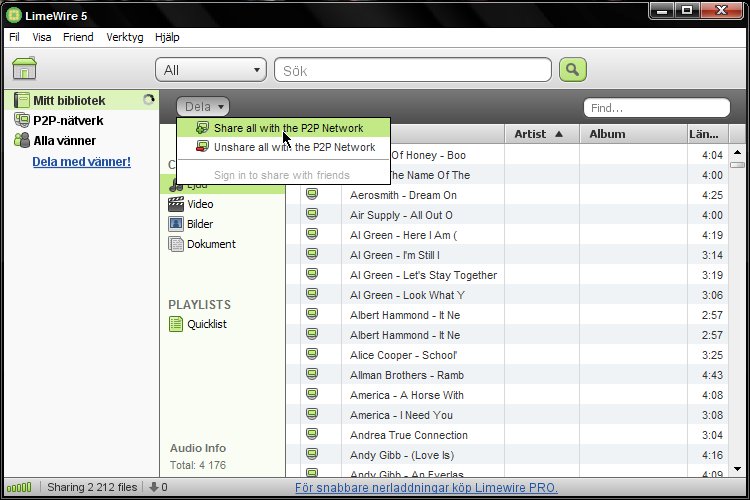This screenshot has height=500, width=750.
Task: Click the share icon beside America - A Horse With
Action: (x=312, y=394)
